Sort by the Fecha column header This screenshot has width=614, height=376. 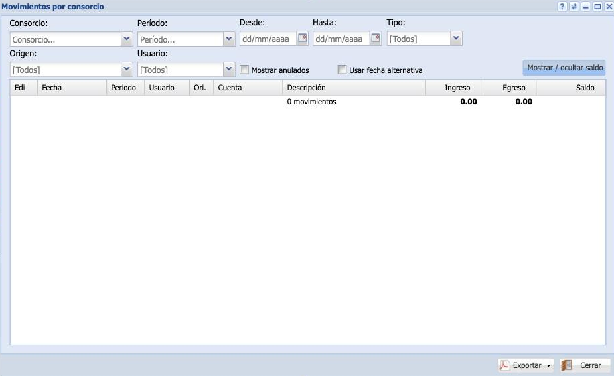72,87
